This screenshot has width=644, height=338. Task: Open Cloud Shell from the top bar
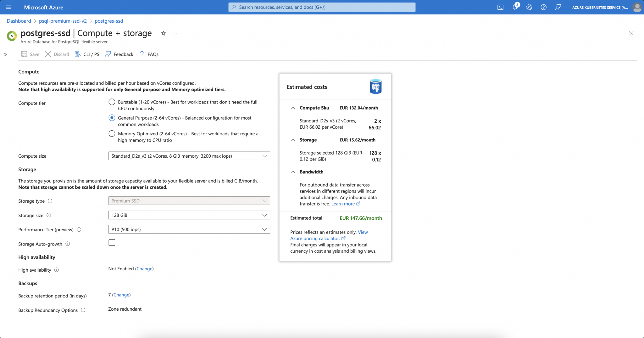pyautogui.click(x=501, y=7)
